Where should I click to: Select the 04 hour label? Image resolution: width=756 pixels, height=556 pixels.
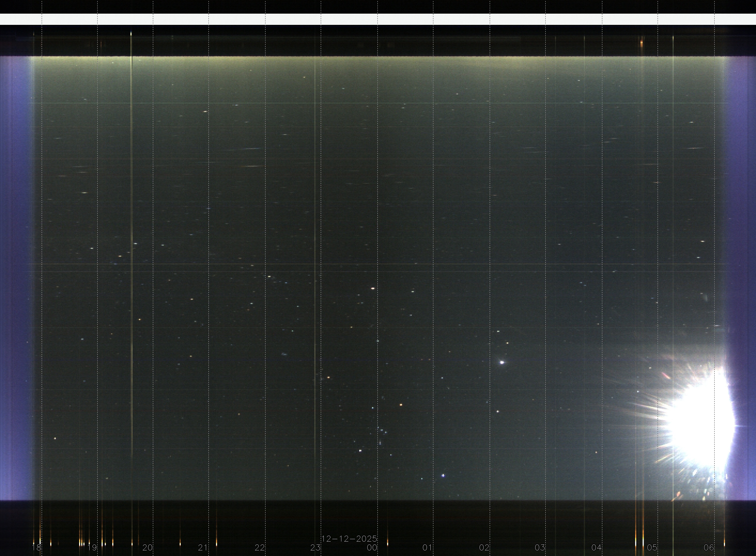tap(596, 548)
